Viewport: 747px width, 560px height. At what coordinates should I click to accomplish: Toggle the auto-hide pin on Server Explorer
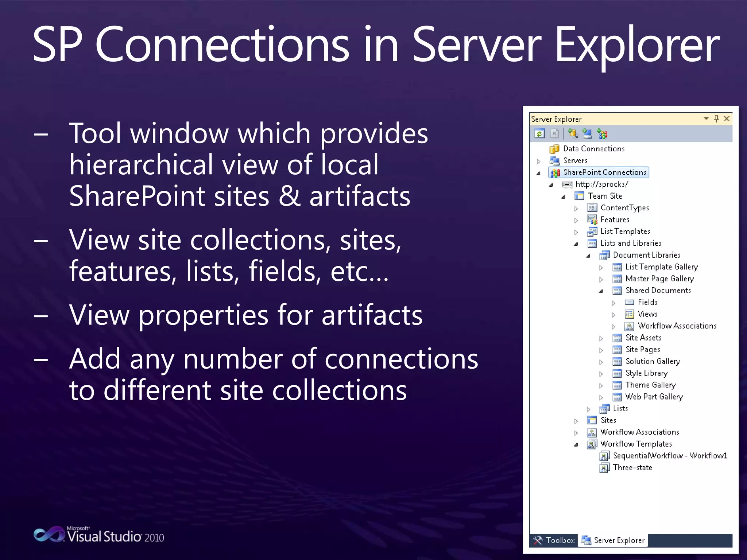(716, 118)
